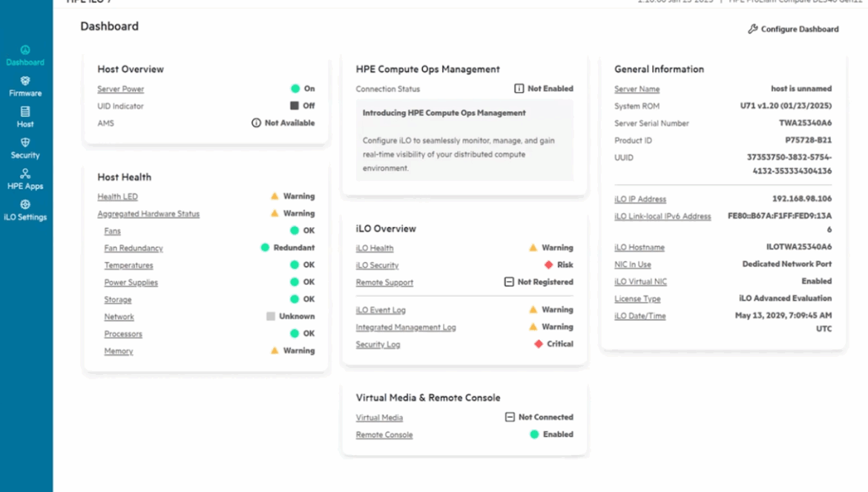Click the Connection Status Not Enabled icon
Viewport: 868px width, 492px height.
click(x=519, y=88)
